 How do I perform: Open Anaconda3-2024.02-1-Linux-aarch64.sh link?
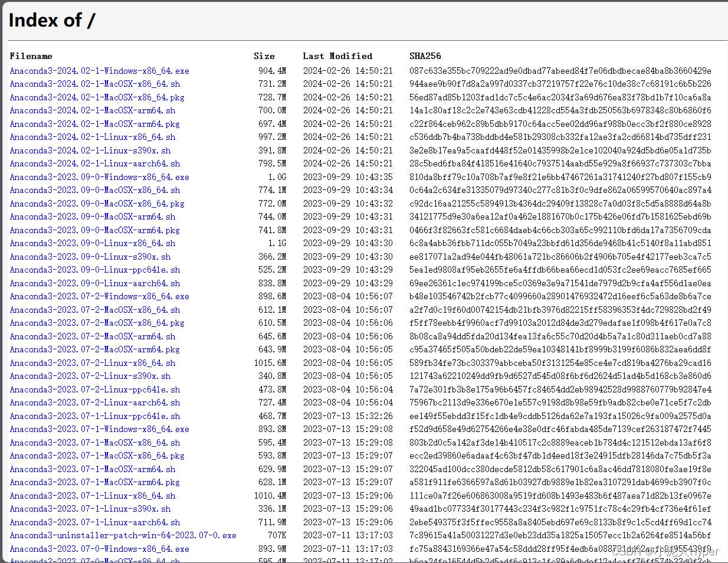pyautogui.click(x=94, y=163)
